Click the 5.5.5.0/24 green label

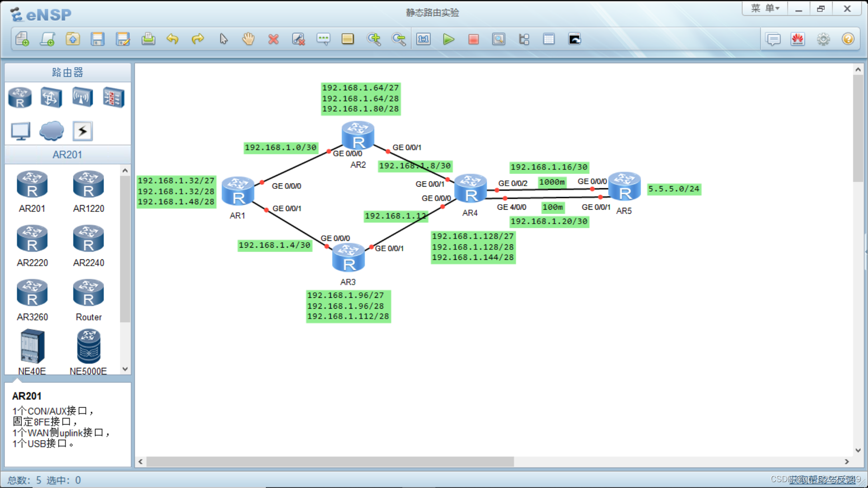point(674,189)
